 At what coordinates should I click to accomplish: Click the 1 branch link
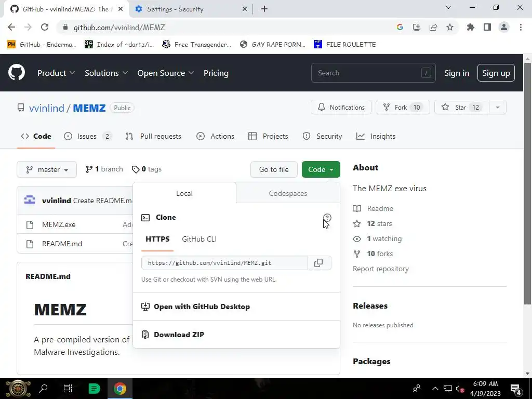[x=104, y=169]
